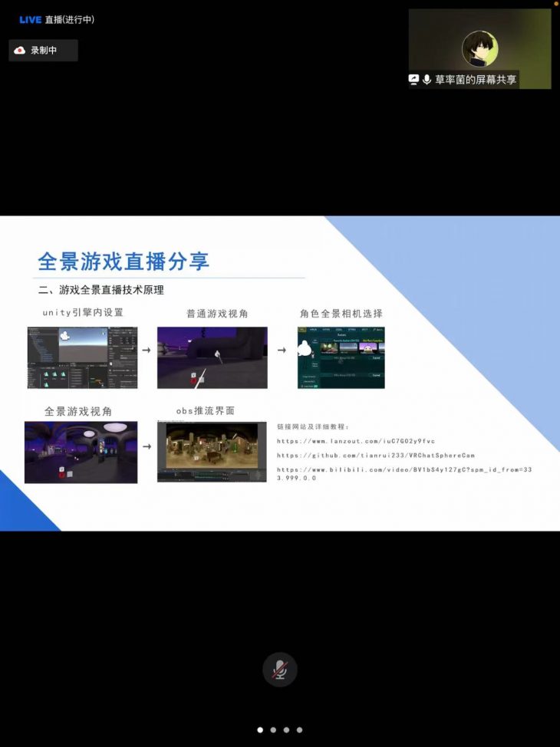Select the 草率菌的屏幕共享 name label
Viewport: 560px width, 747px height.
[476, 80]
